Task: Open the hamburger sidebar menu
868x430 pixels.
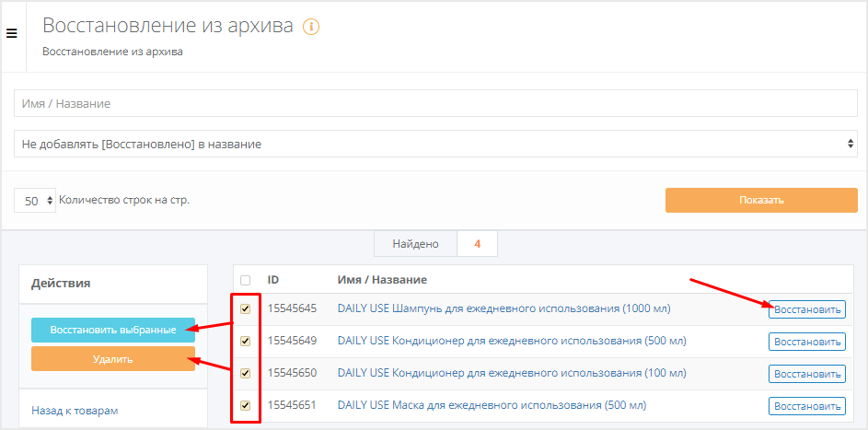Action: pyautogui.click(x=12, y=34)
